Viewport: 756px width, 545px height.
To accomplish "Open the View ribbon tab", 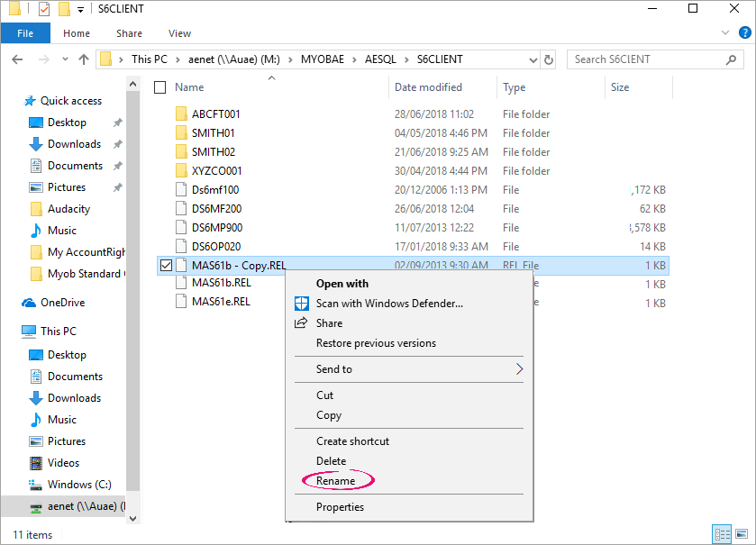I will click(x=179, y=33).
